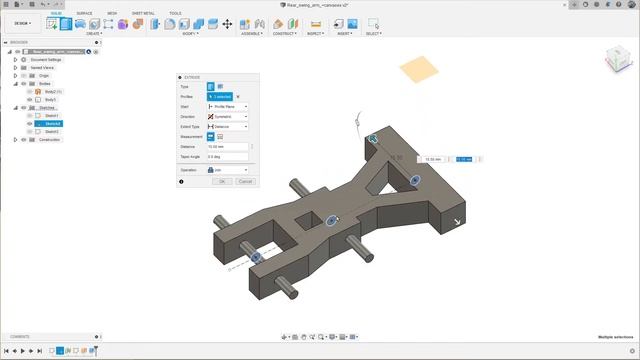Click the ViewCube in the corner
The width and height of the screenshot is (640, 360).
pos(619,59)
